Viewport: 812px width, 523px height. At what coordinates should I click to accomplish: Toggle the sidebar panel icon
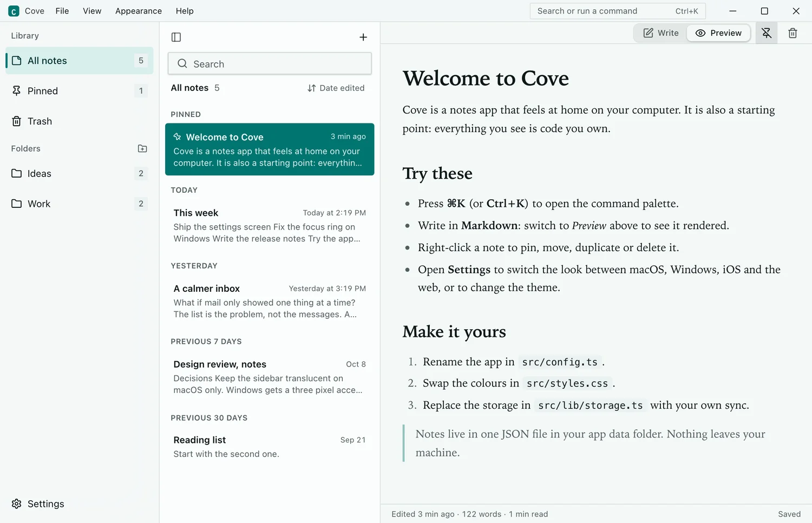click(176, 37)
